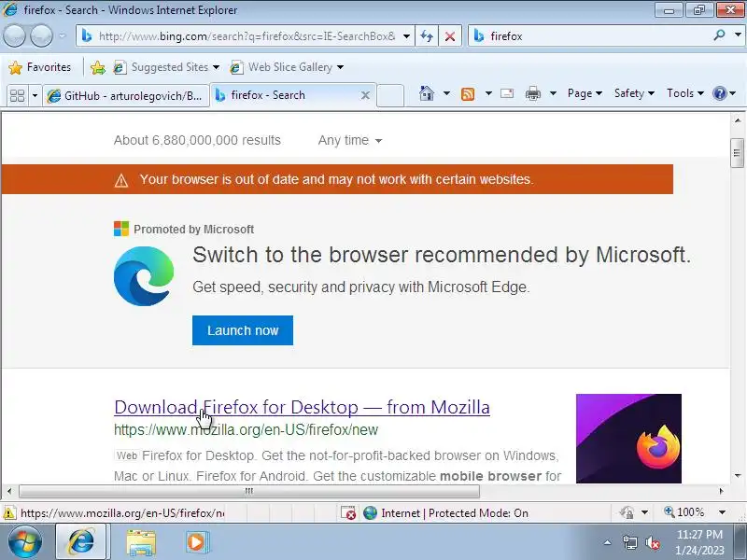Click the address bar URL field
The height and width of the screenshot is (560, 747).
click(246, 36)
